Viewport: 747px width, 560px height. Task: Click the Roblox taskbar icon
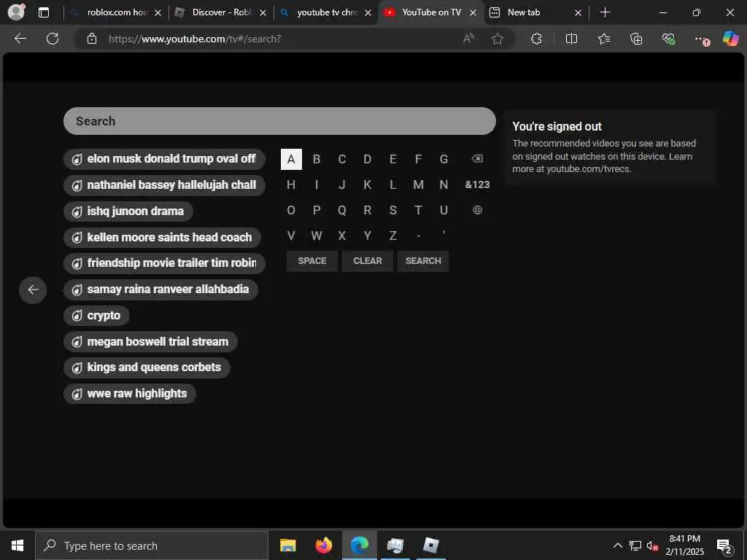click(430, 545)
